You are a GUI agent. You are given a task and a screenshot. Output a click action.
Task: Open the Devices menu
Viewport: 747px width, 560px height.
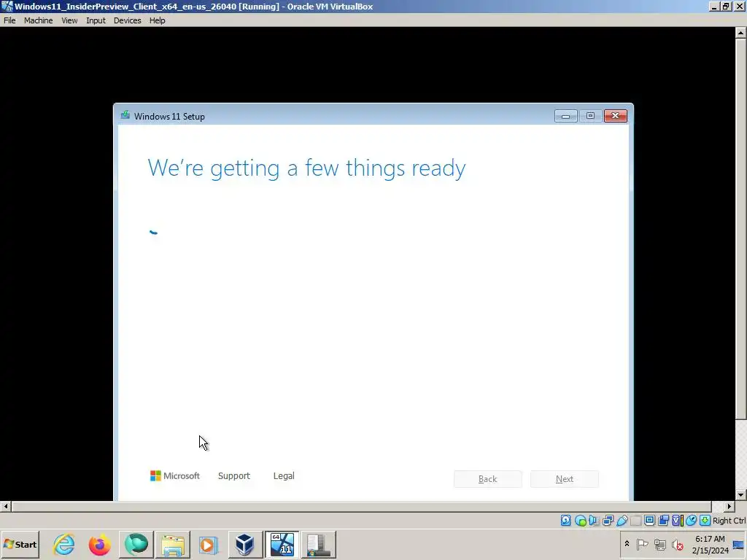pyautogui.click(x=127, y=20)
